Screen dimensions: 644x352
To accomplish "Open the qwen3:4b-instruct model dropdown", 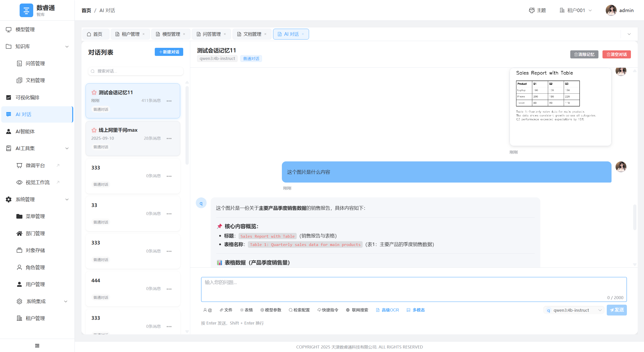I will [x=573, y=310].
